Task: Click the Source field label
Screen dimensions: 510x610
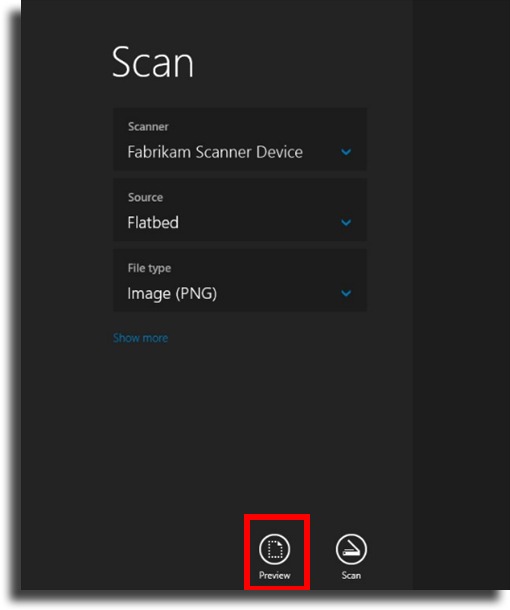Action: 145,197
